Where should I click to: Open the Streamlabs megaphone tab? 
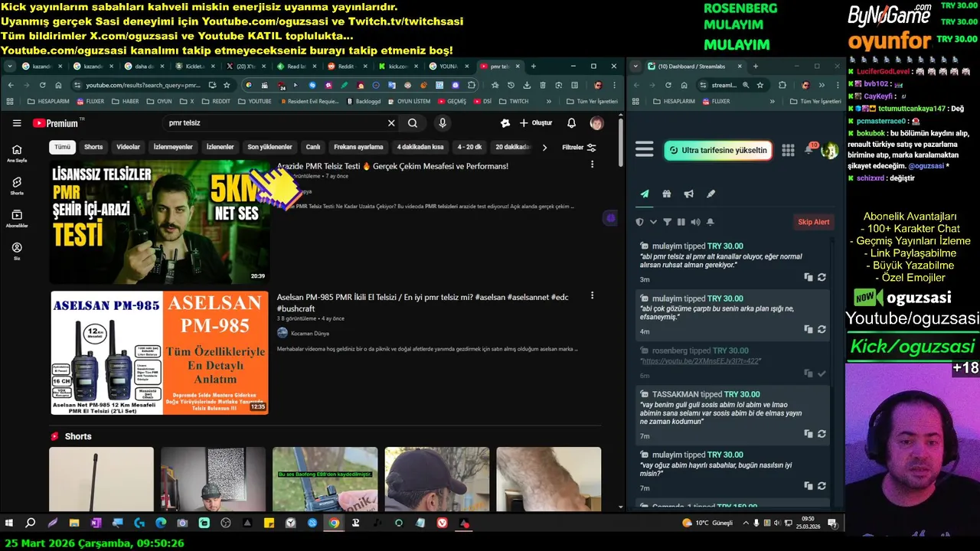688,194
